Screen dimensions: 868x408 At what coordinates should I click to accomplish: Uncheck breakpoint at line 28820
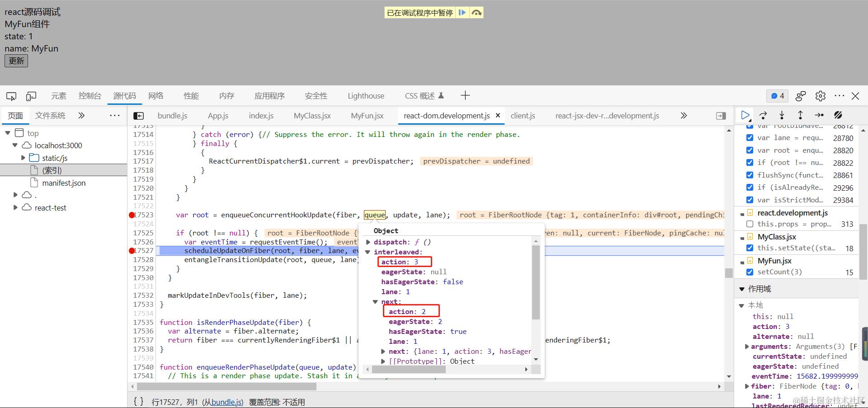click(x=750, y=150)
